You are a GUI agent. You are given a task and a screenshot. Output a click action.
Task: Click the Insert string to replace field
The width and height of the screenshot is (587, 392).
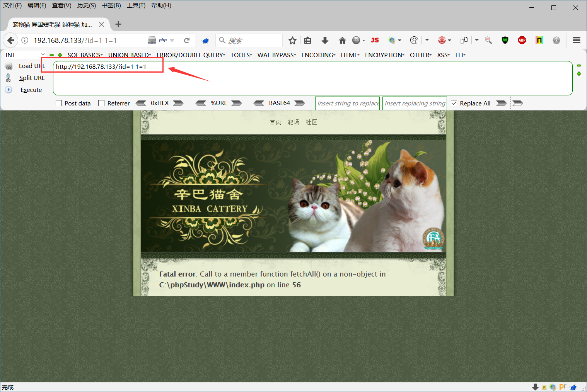coord(348,103)
